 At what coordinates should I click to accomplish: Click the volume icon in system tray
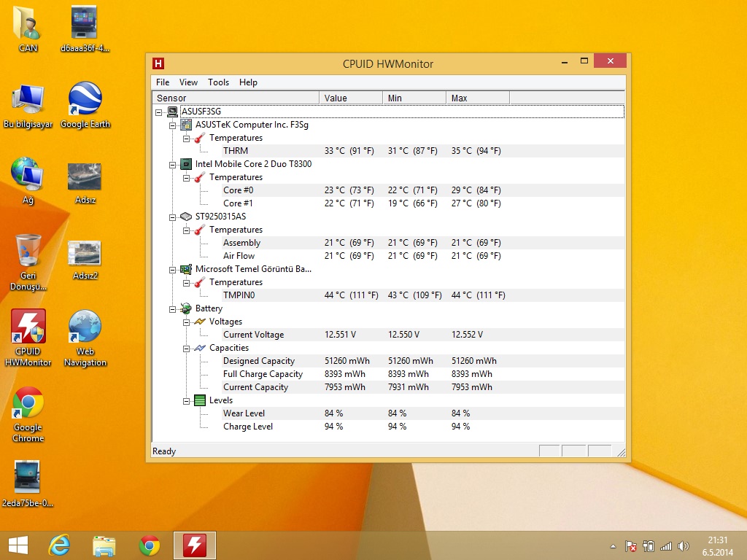pos(683,546)
